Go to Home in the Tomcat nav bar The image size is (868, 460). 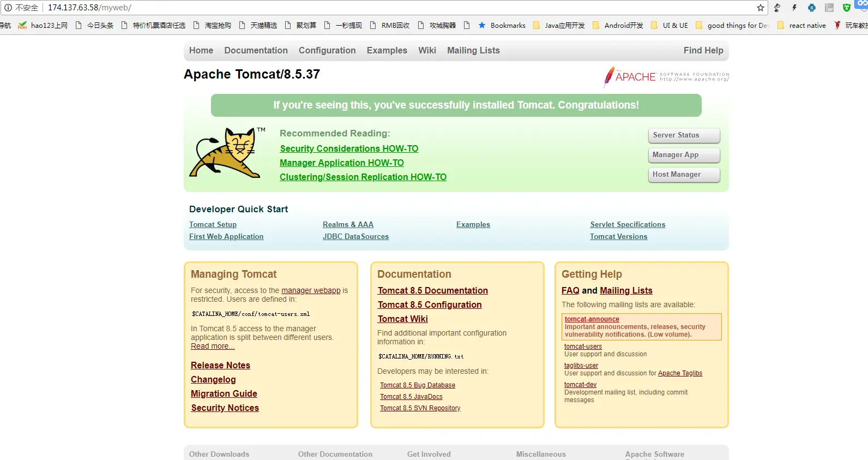201,50
